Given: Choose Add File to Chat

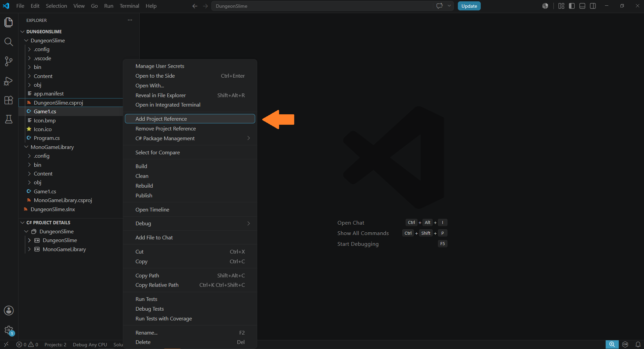Looking at the screenshot, I should point(190,237).
